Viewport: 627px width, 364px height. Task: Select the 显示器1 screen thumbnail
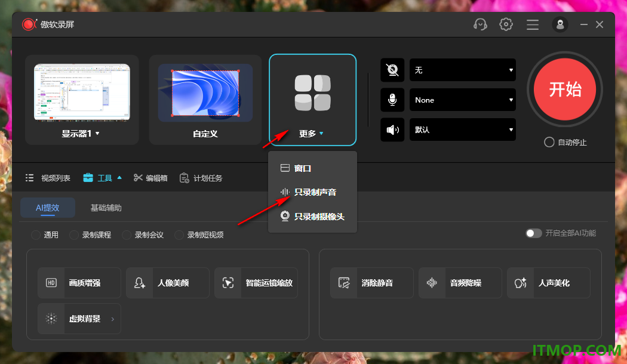[x=82, y=92]
